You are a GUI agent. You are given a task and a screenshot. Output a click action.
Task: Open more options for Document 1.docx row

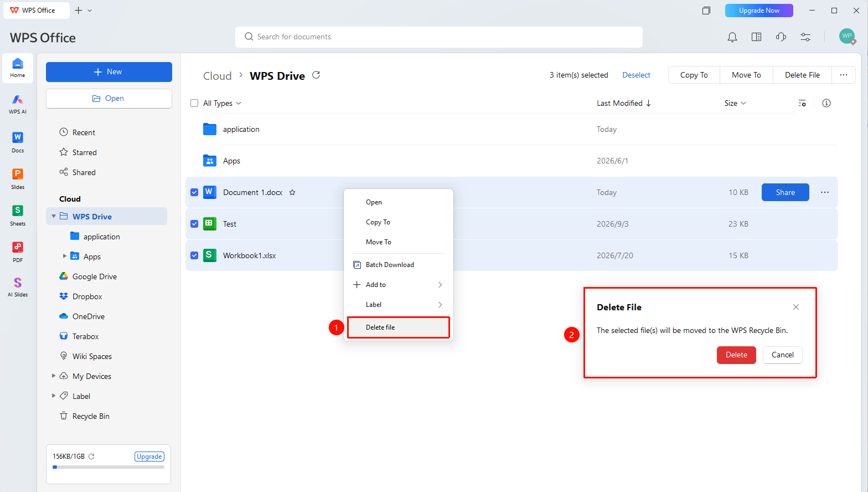[825, 192]
